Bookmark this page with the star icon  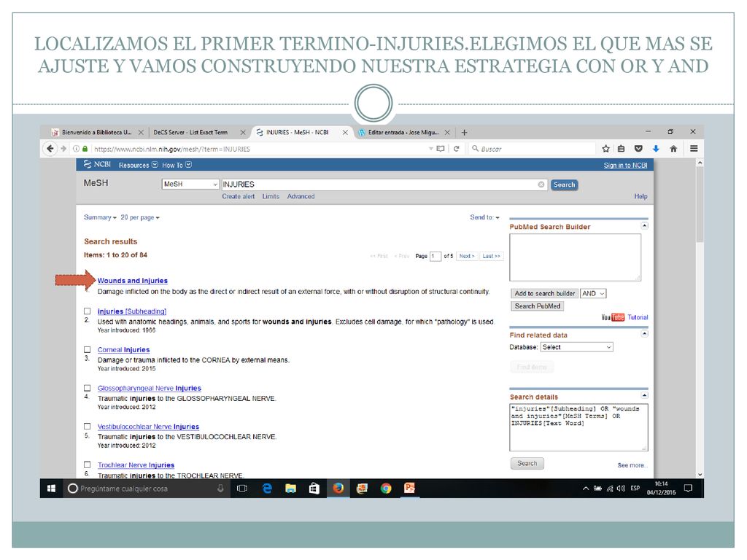point(605,149)
